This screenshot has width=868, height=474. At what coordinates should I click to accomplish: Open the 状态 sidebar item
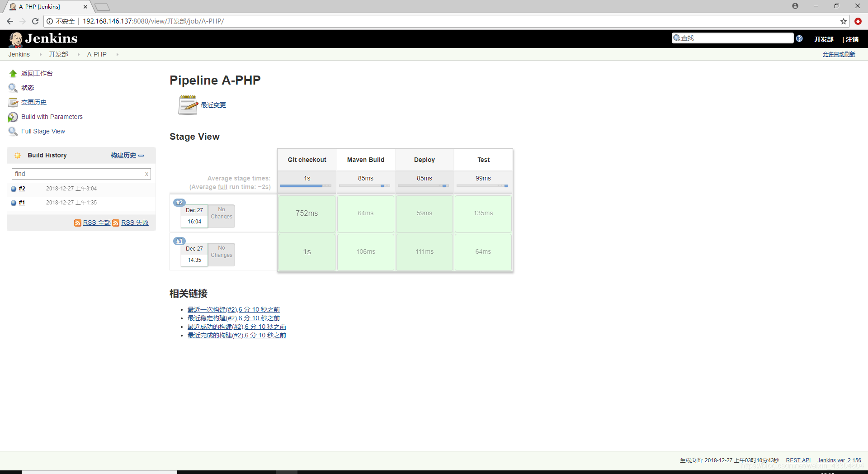click(x=28, y=88)
